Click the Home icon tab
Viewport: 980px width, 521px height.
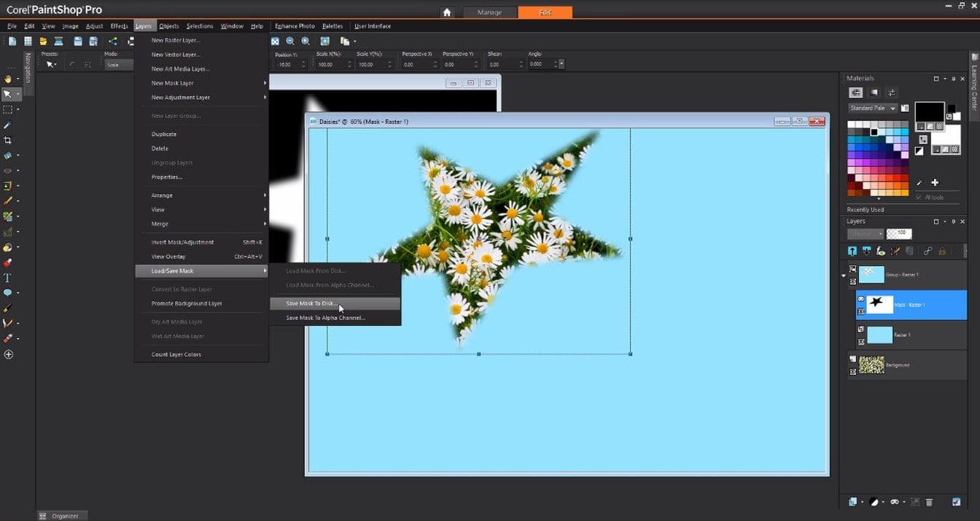[447, 12]
